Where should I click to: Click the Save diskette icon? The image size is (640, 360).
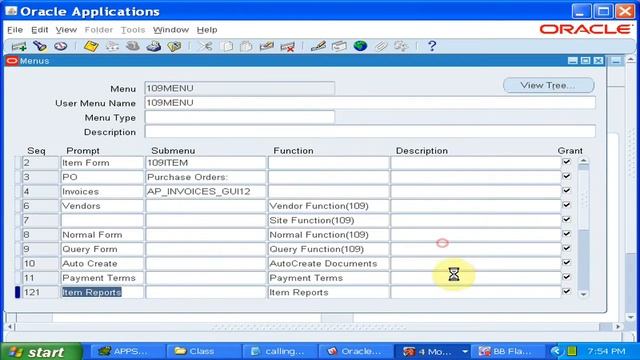[x=91, y=46]
